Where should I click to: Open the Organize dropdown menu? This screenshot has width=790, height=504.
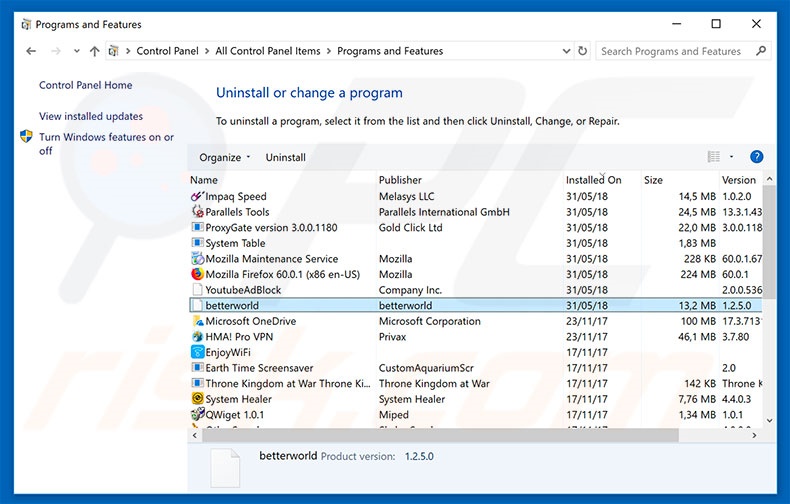[x=225, y=157]
